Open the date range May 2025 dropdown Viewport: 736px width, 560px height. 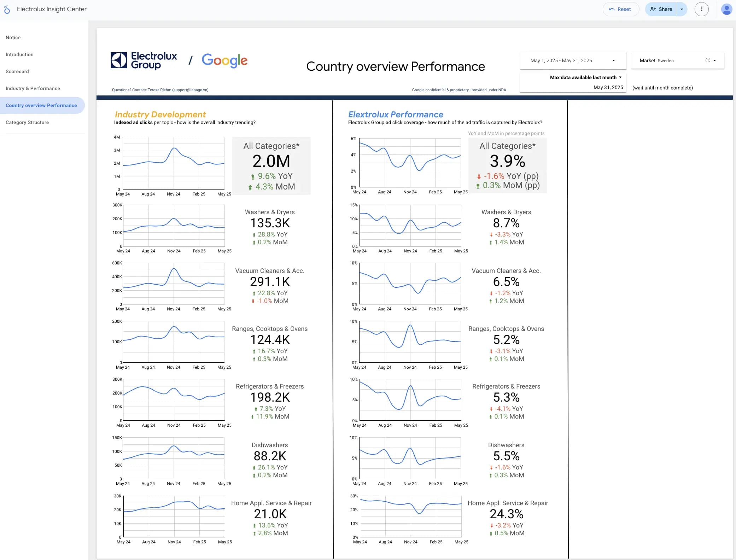click(x=573, y=60)
